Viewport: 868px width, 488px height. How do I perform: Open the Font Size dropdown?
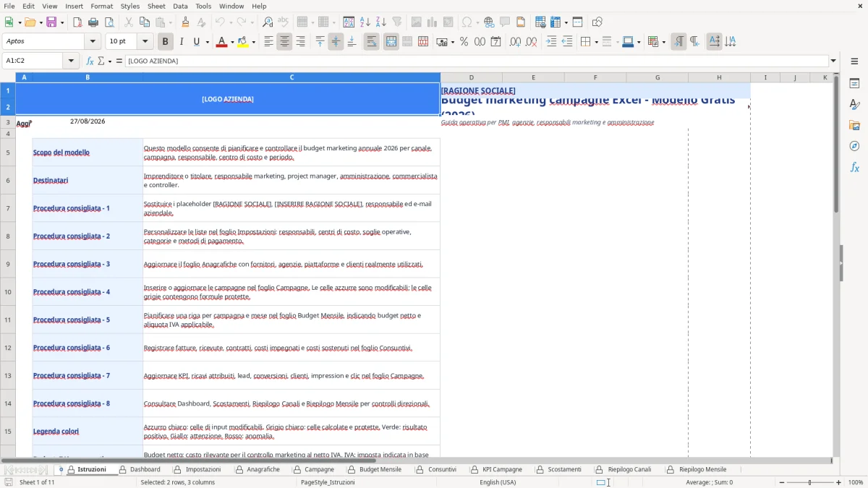(145, 42)
